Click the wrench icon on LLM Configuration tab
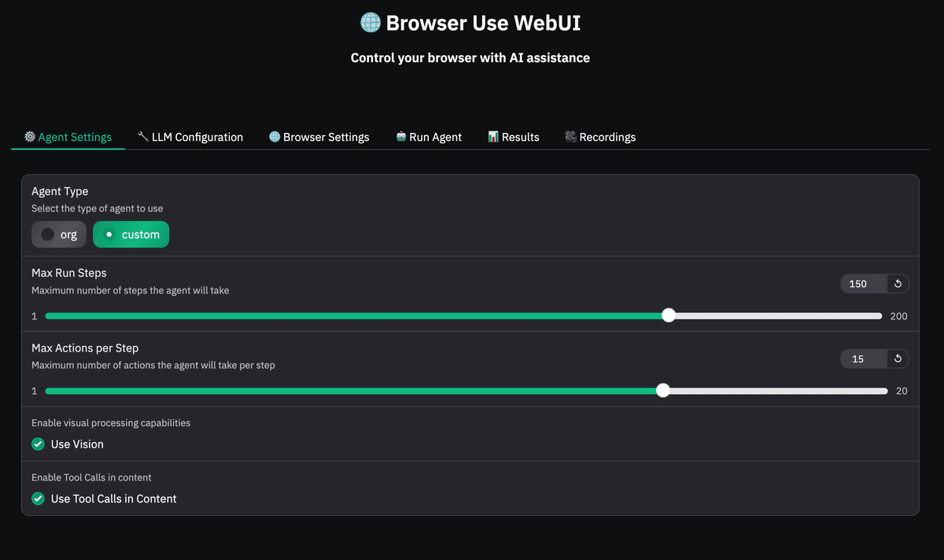Viewport: 944px width, 560px height. click(143, 137)
